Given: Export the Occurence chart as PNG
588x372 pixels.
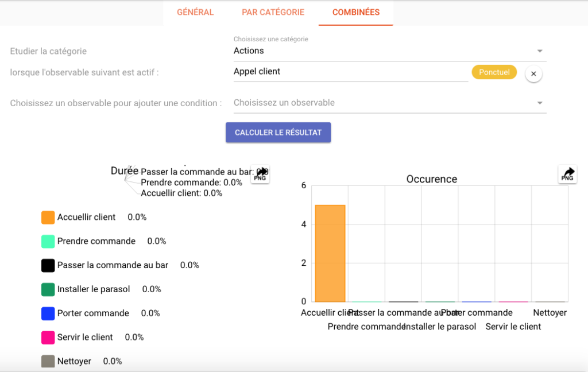Looking at the screenshot, I should (567, 174).
